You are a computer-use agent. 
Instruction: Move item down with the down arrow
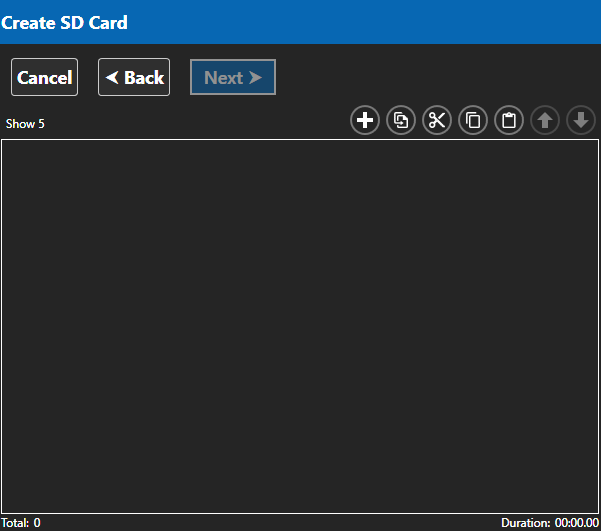[x=581, y=120]
